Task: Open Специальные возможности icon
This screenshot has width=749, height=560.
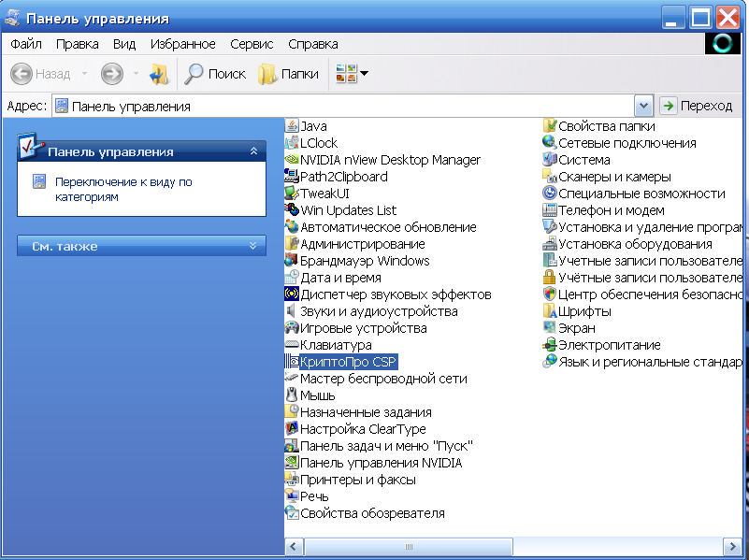Action: (550, 194)
